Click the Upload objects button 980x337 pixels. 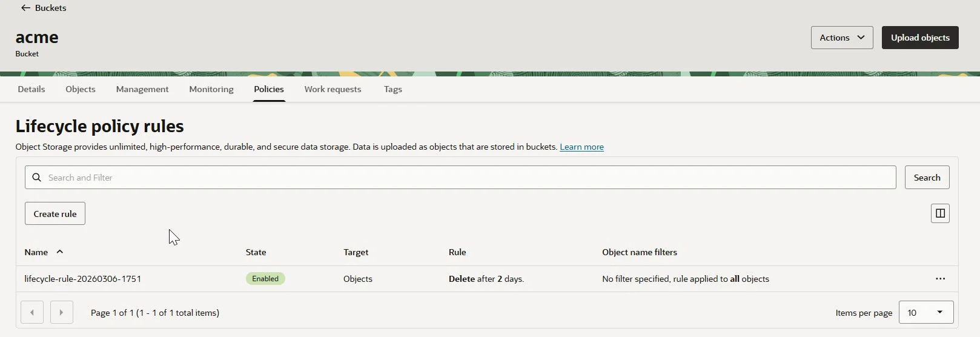click(x=920, y=38)
